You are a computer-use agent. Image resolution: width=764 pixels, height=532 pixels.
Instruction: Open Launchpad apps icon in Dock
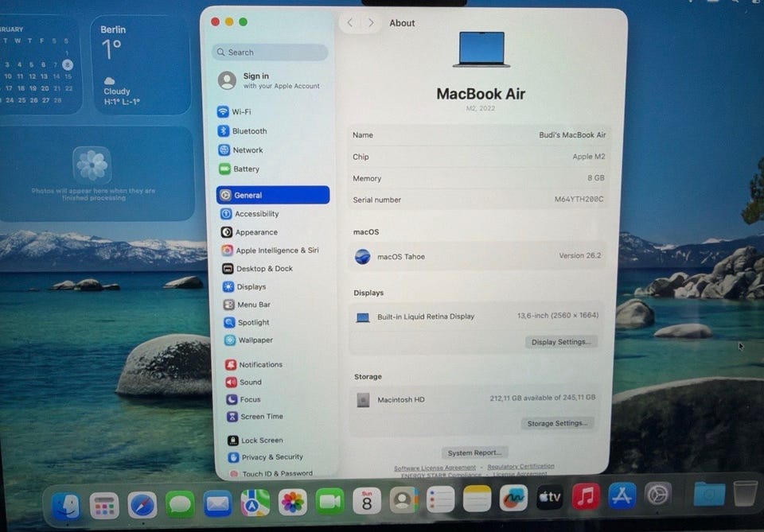104,507
